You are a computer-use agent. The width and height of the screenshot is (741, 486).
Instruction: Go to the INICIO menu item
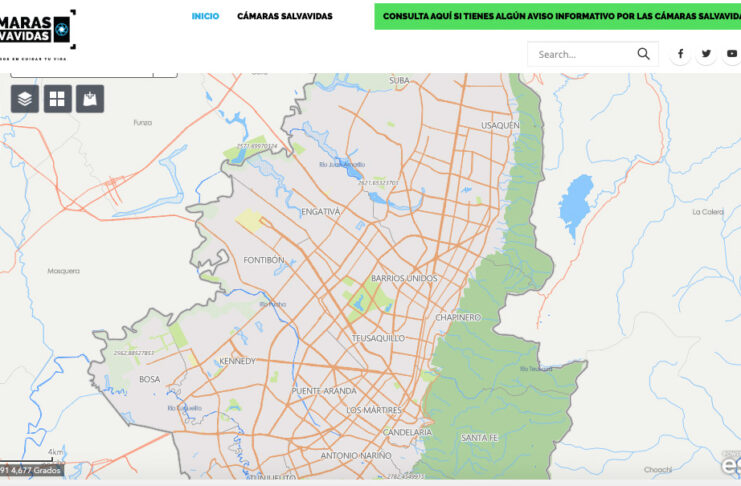[205, 16]
